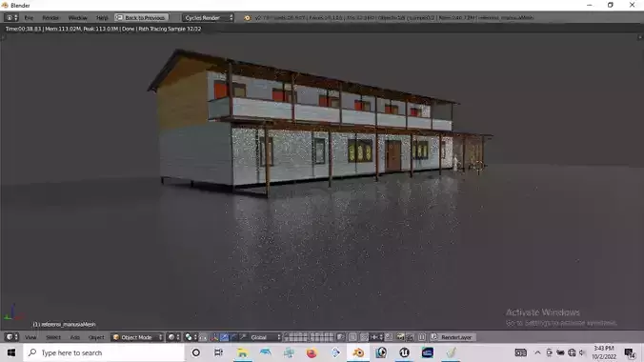Open File Explorer from taskbar
This screenshot has height=362, width=644.
pyautogui.click(x=242, y=352)
